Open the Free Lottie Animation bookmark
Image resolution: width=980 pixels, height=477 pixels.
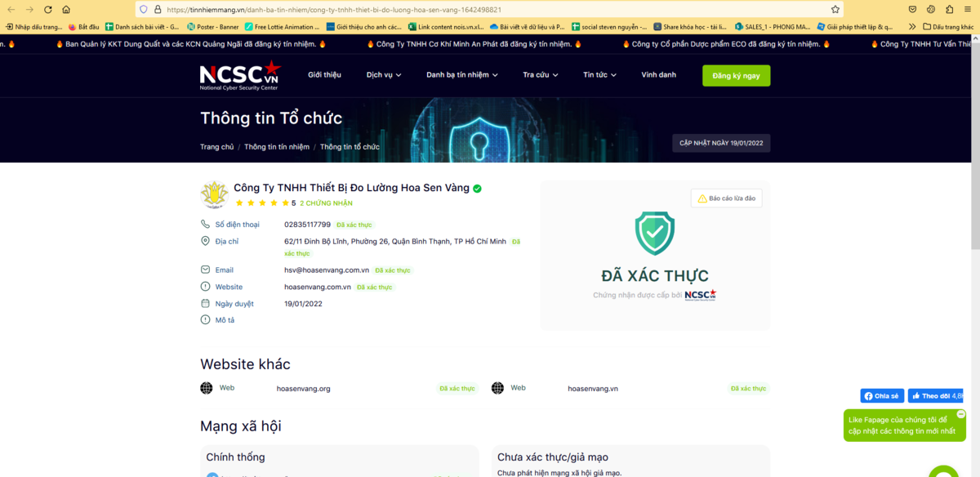tap(283, 26)
